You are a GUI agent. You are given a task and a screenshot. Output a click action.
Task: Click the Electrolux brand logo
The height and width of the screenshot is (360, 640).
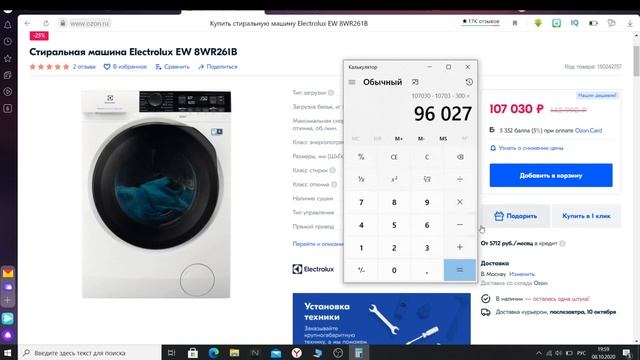313,269
